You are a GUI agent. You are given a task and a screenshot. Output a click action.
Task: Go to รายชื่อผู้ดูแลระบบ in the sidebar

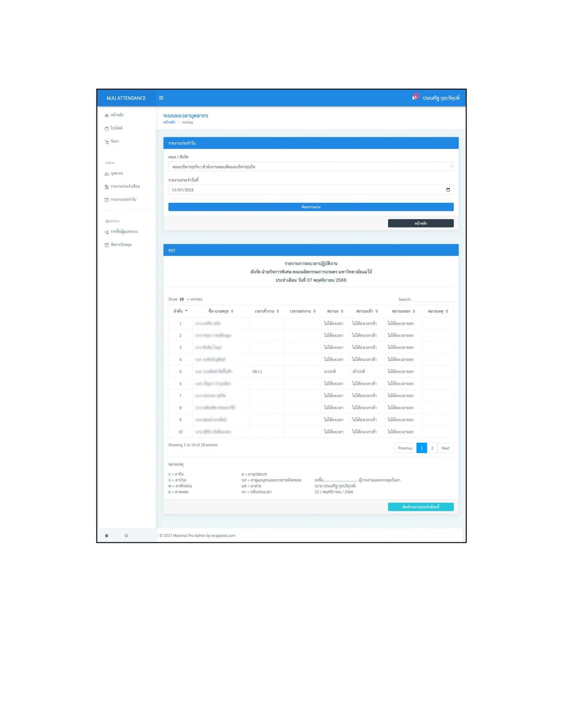124,232
